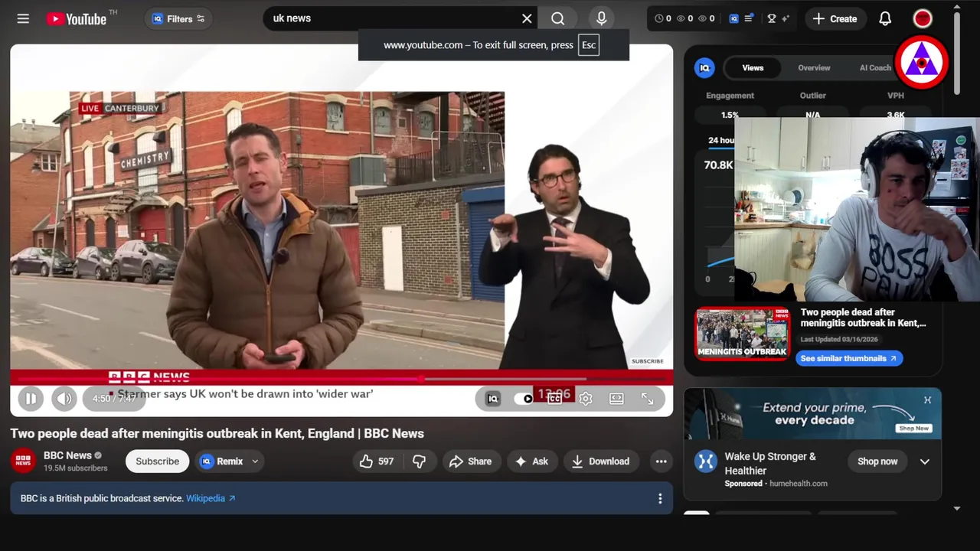The height and width of the screenshot is (551, 980).
Task: Seek along the video progress bar
Action: [x=341, y=378]
